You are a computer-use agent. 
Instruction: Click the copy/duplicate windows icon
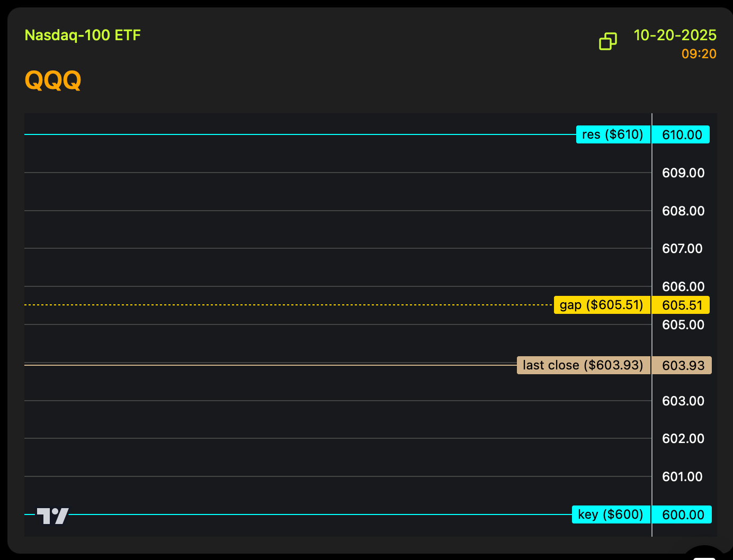(x=607, y=41)
